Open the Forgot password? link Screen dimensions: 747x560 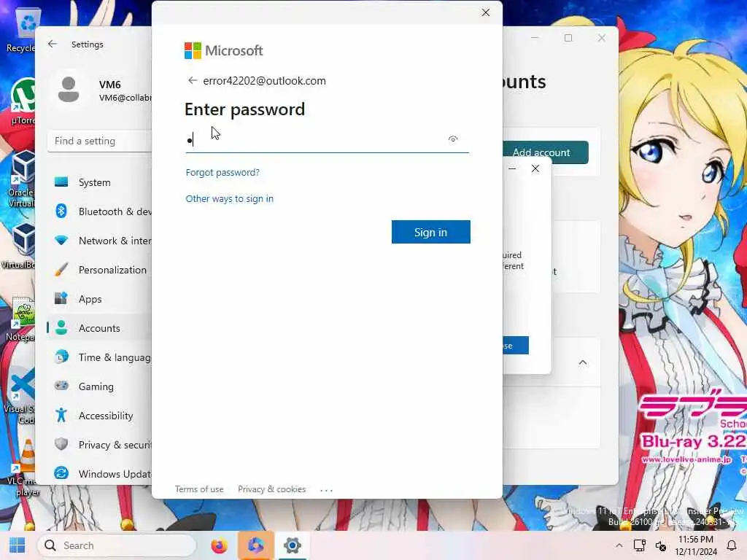pyautogui.click(x=222, y=172)
